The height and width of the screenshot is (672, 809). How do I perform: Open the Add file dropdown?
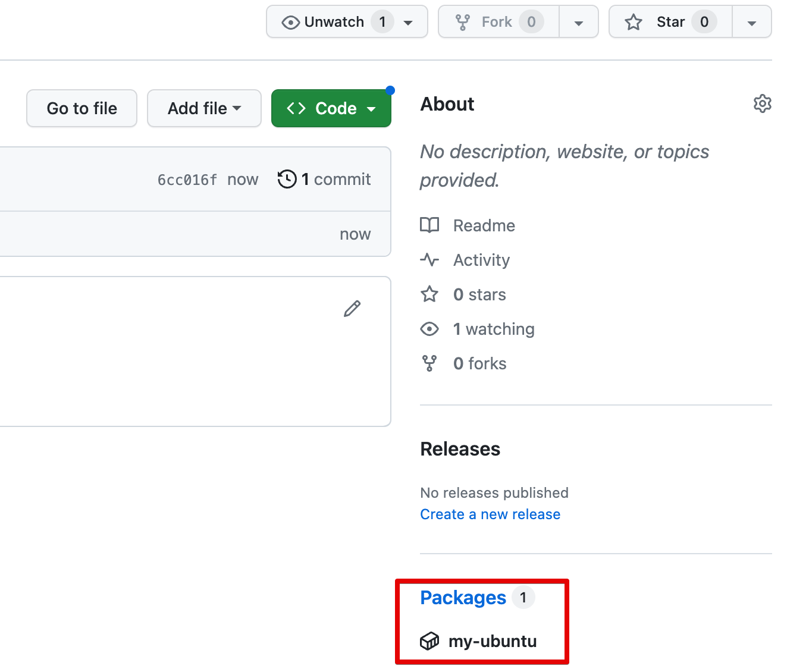click(x=204, y=108)
